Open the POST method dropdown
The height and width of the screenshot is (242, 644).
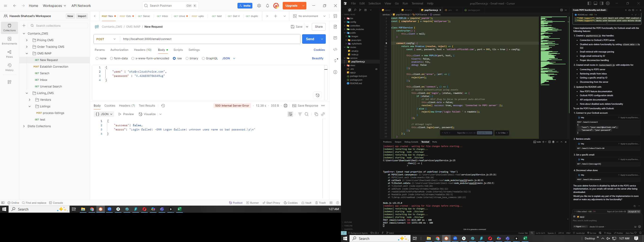tap(107, 39)
